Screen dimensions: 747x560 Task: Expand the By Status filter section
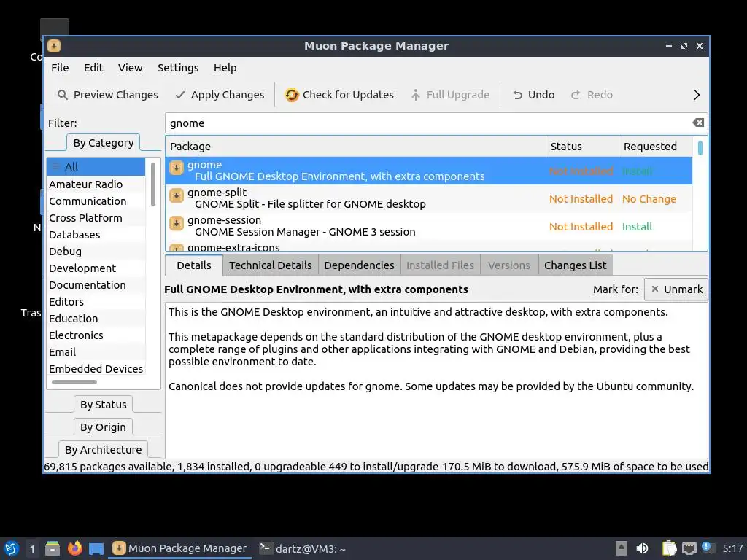[x=104, y=404]
